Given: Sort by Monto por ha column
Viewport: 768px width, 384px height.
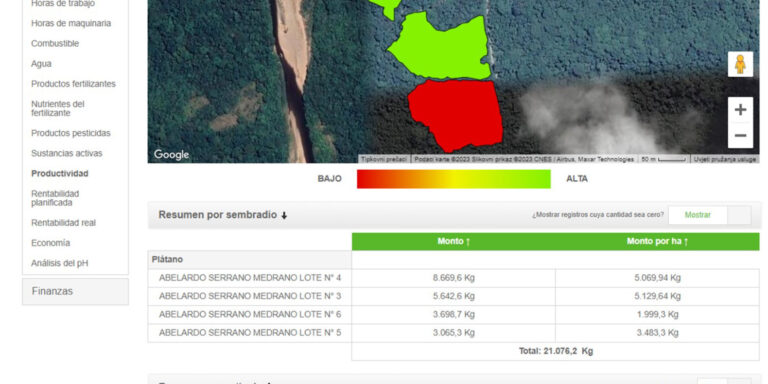Looking at the screenshot, I should (657, 241).
